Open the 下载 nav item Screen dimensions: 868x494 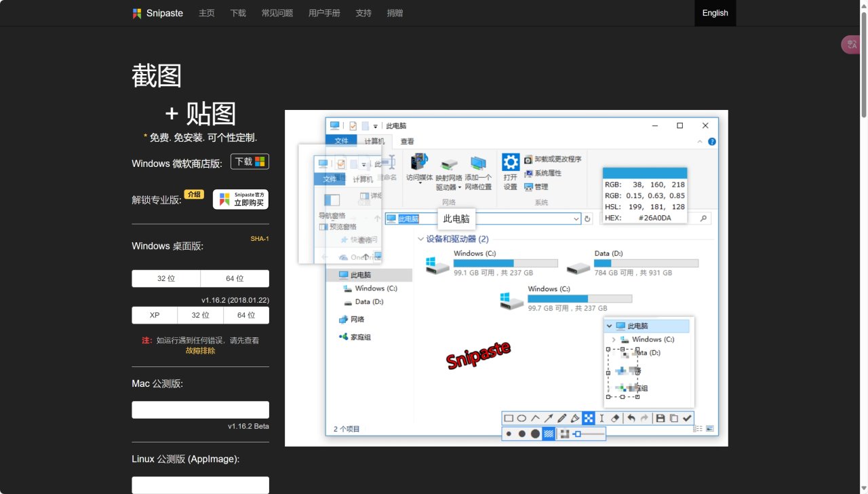pos(238,13)
